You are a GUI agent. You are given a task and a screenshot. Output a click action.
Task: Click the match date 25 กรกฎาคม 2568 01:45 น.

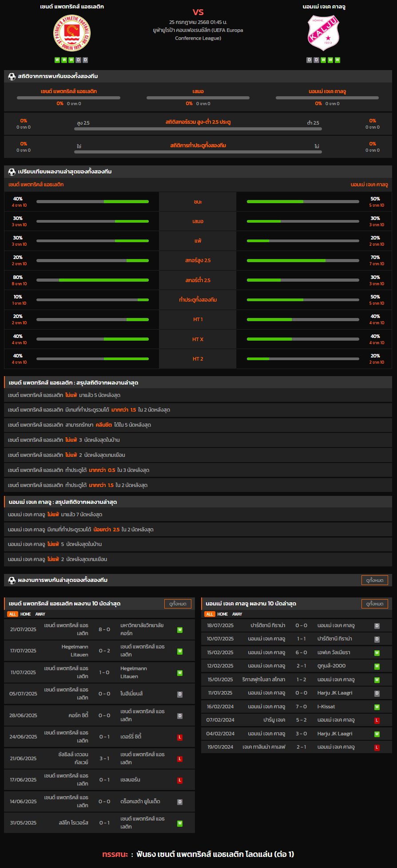tap(198, 22)
